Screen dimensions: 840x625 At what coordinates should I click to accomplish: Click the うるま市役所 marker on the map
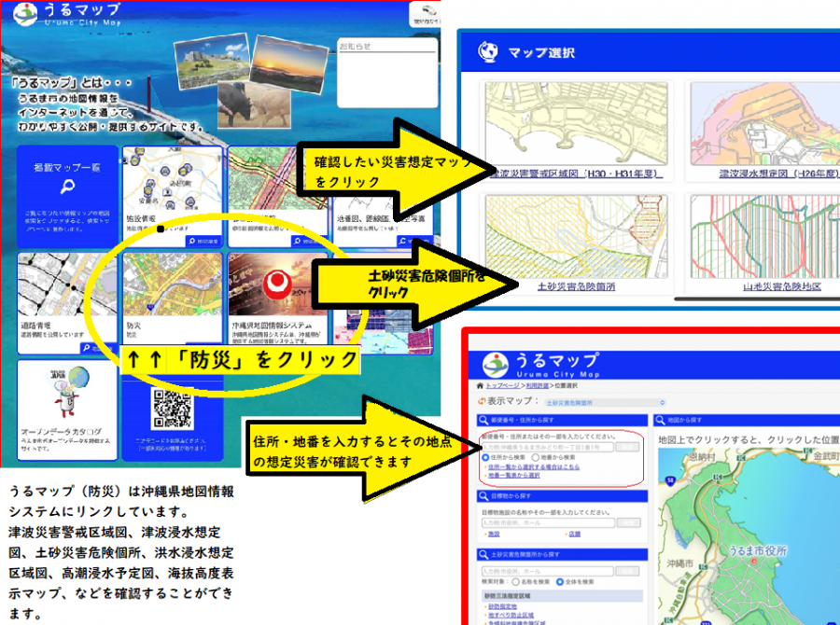754,561
